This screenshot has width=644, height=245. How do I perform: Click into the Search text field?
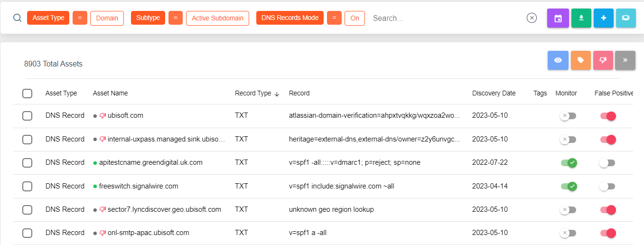pos(446,18)
